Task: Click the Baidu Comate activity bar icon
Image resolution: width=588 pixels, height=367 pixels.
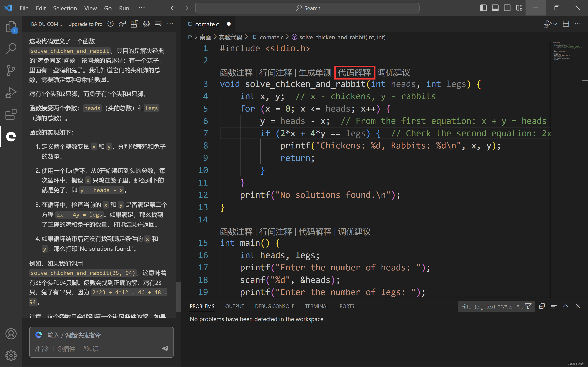Action: point(11,136)
